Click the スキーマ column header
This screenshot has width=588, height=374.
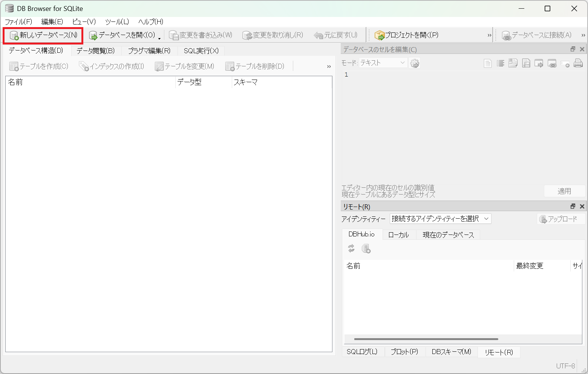click(282, 82)
